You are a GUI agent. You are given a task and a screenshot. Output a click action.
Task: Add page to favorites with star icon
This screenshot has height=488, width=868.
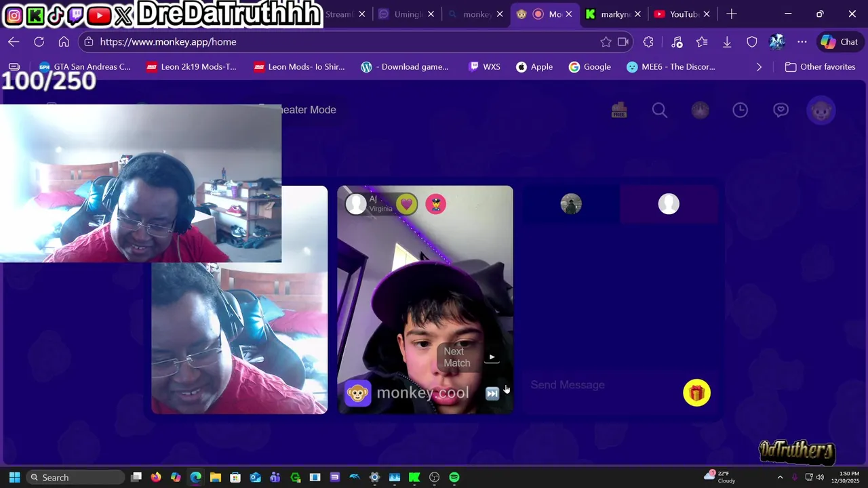pos(606,42)
